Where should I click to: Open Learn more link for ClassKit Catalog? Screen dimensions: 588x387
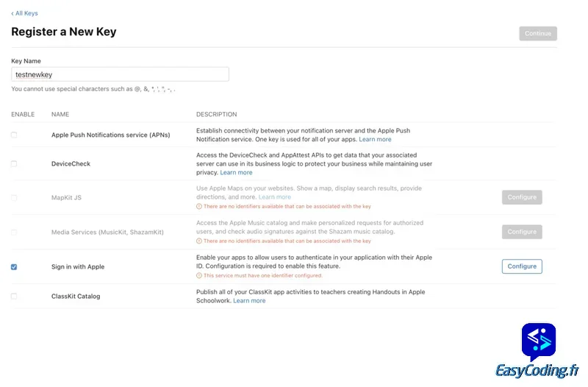click(249, 301)
